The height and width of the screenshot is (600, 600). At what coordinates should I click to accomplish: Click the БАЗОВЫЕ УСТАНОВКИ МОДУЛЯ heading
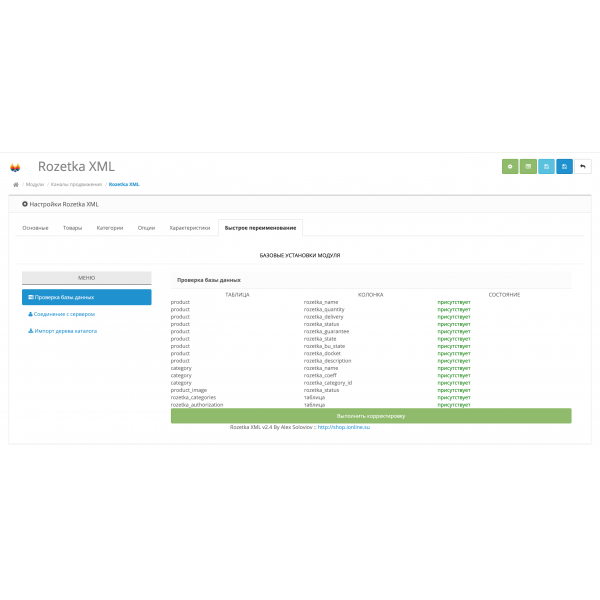coord(300,255)
